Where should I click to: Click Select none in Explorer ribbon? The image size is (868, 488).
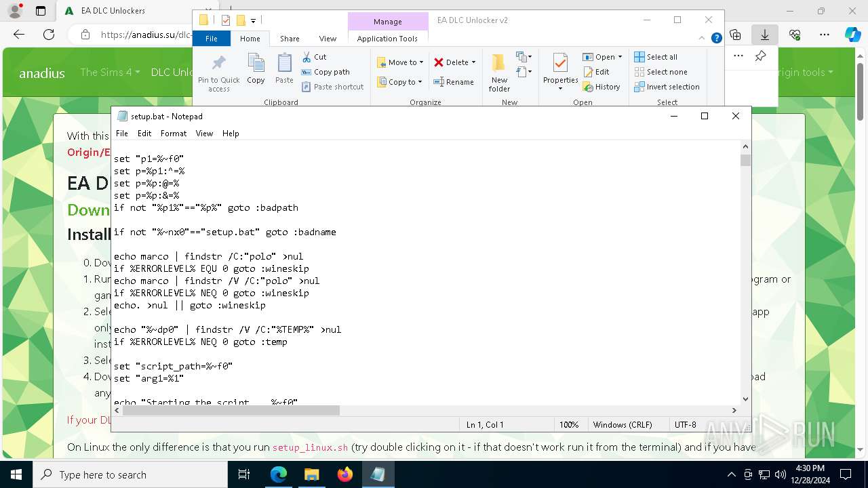click(x=660, y=72)
